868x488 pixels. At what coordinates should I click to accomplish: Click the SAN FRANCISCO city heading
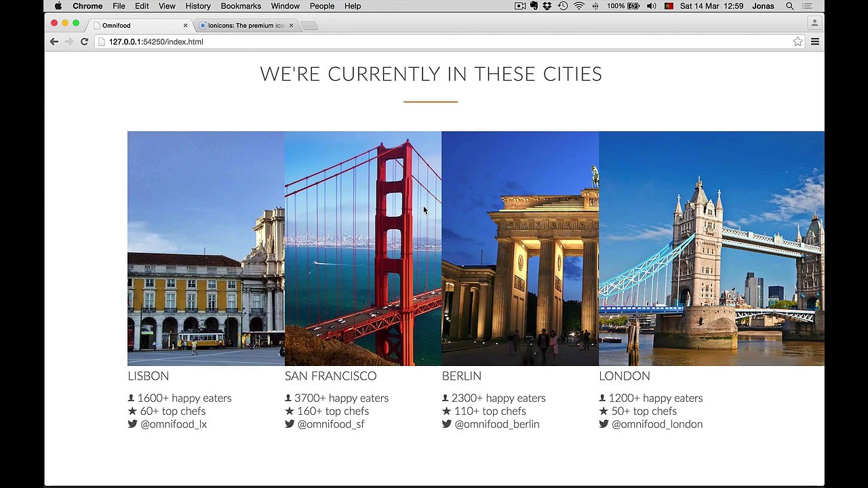click(330, 376)
